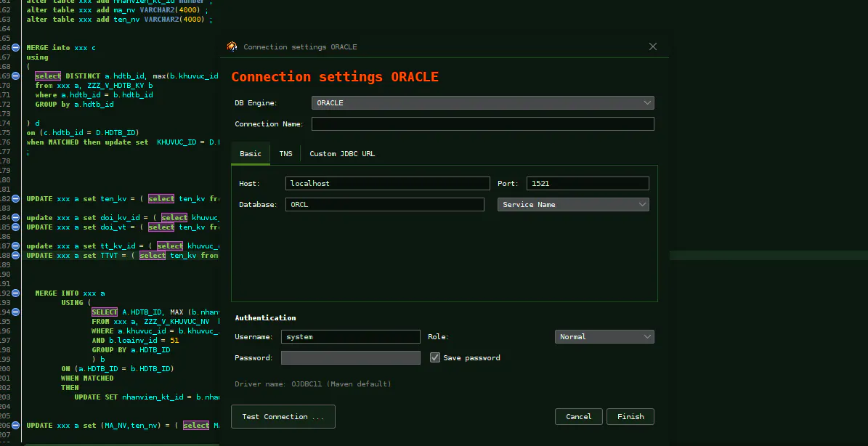The width and height of the screenshot is (868, 446).
Task: Click the Database field containing ORCL
Action: point(385,204)
